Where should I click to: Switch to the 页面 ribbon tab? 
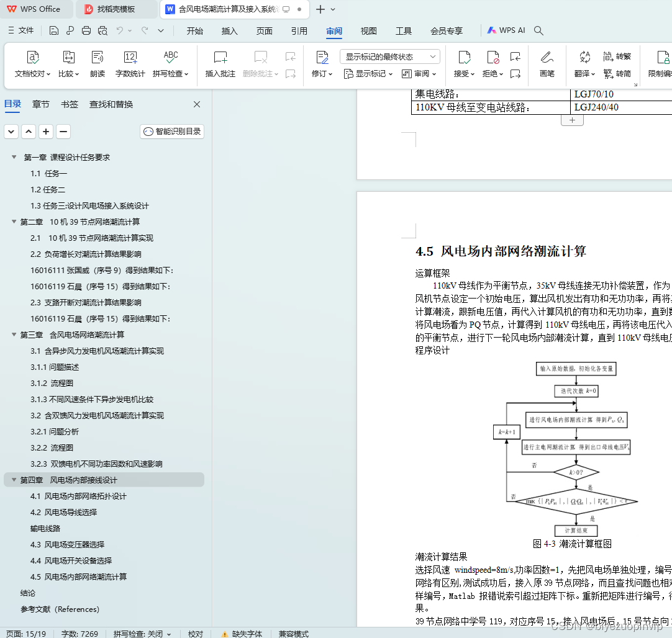264,31
